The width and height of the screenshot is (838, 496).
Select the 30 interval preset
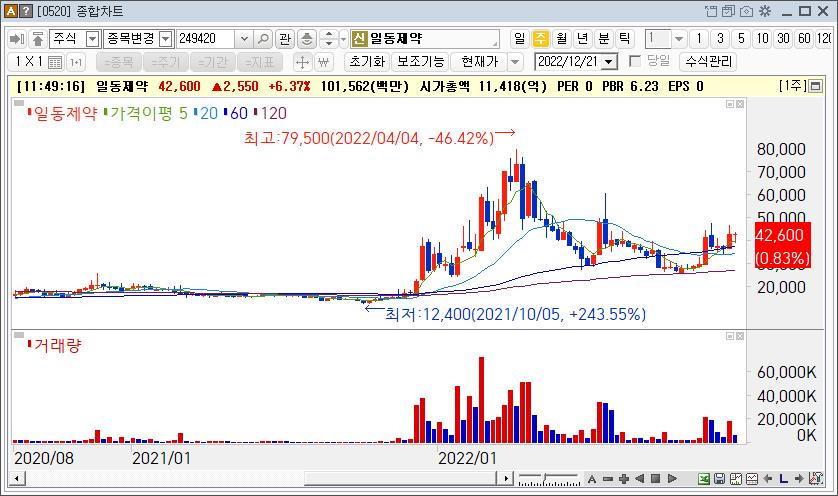pos(783,38)
